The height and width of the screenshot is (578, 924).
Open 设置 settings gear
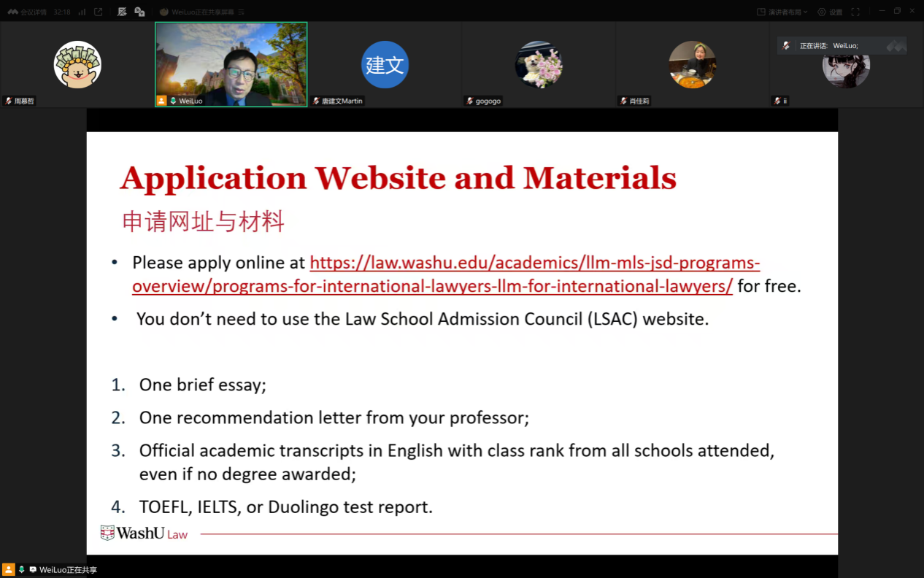click(830, 12)
